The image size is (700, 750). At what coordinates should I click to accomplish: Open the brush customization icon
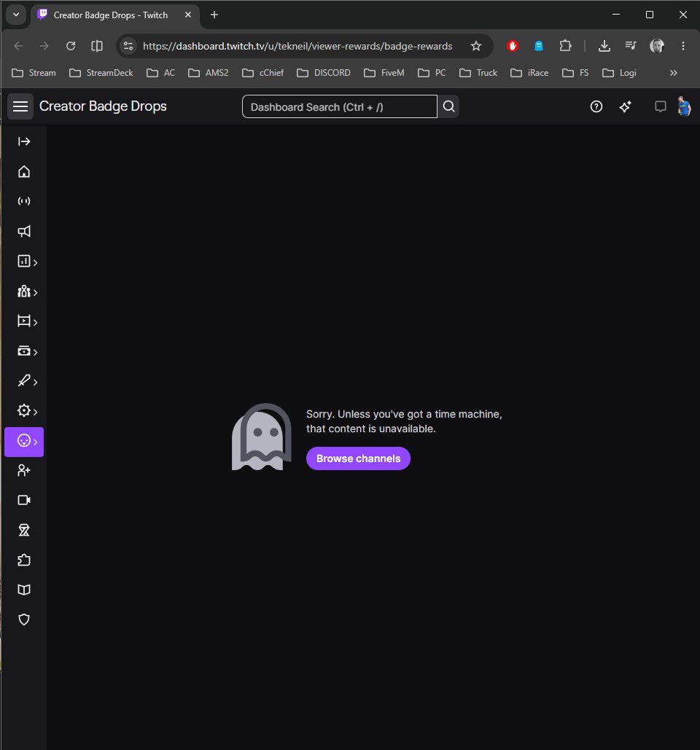point(23,380)
